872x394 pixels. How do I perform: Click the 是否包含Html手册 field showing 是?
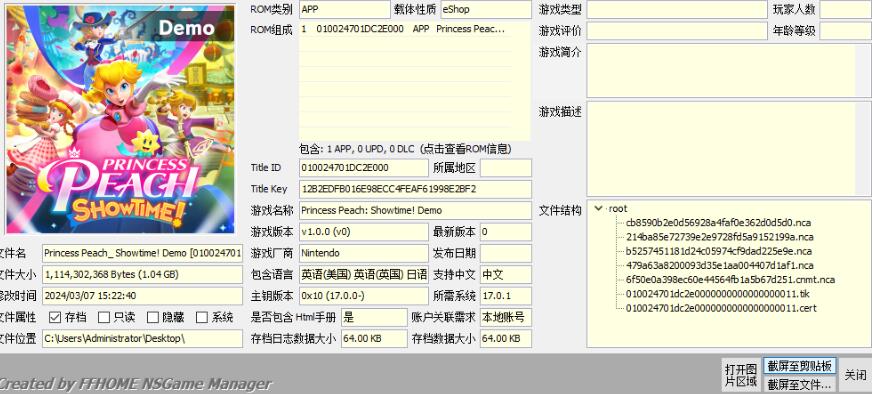[x=374, y=317]
